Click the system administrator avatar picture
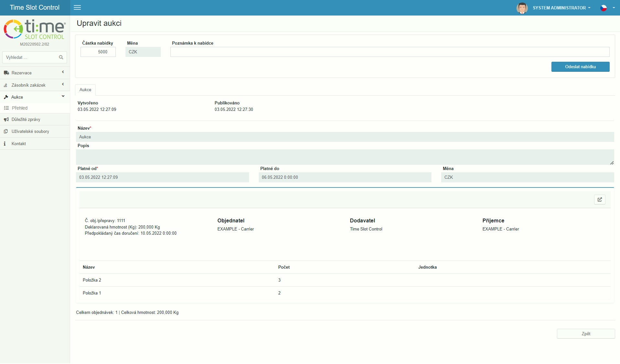The image size is (620, 364). 522,8
